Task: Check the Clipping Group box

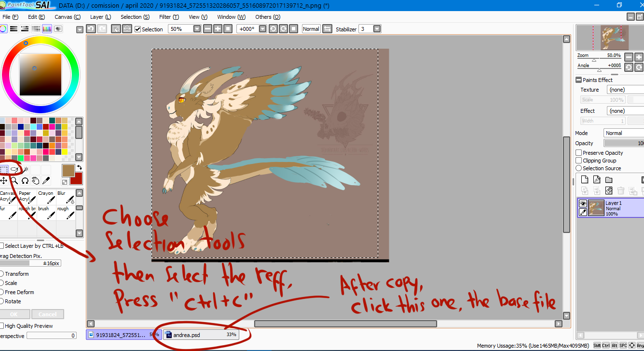Action: pos(579,161)
